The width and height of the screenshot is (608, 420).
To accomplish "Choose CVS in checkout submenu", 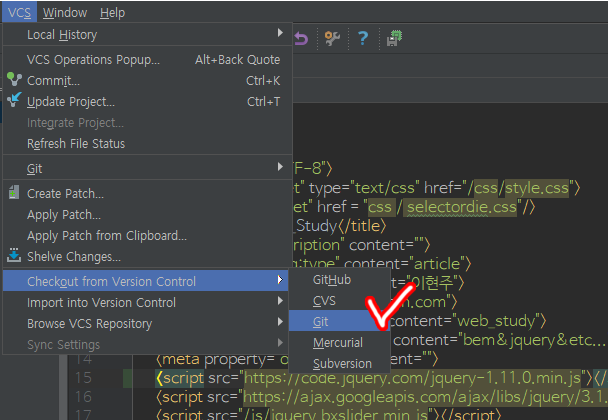I will coord(339,300).
